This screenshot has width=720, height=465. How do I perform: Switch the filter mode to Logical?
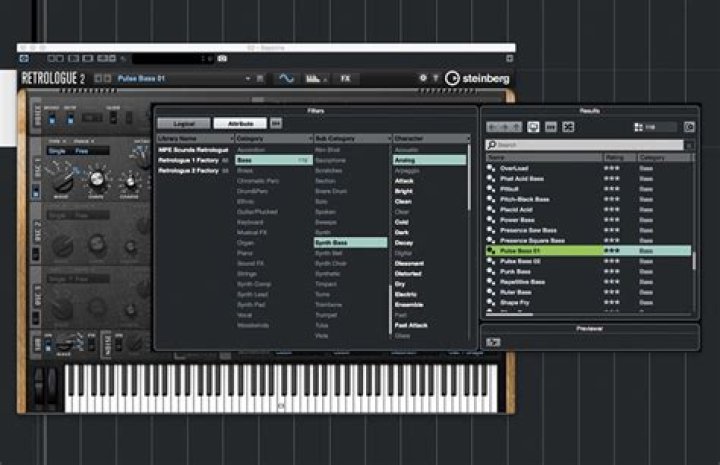184,123
